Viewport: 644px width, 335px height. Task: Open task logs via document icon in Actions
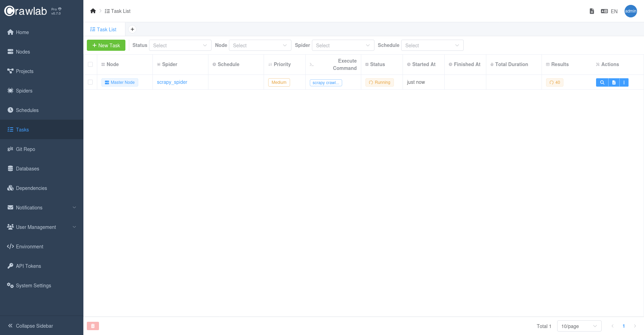614,82
